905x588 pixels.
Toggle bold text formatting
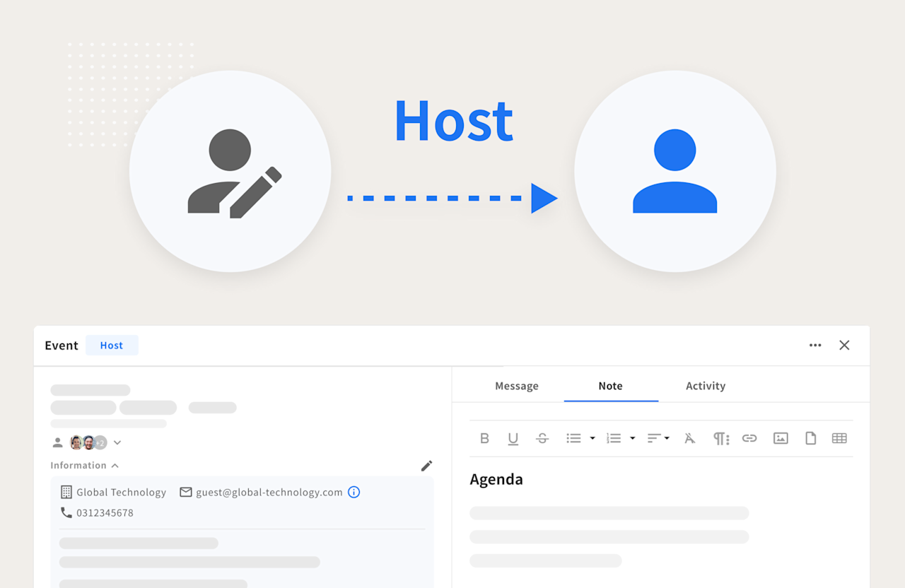point(485,438)
